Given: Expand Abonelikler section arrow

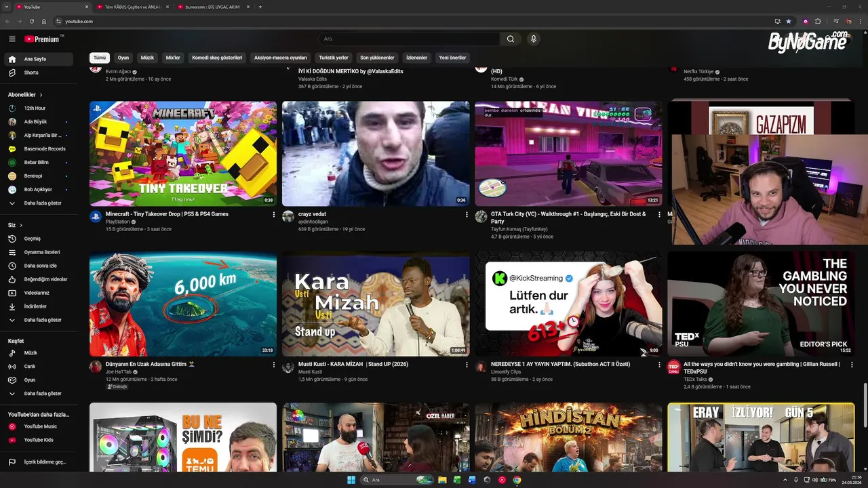Looking at the screenshot, I should coord(41,95).
